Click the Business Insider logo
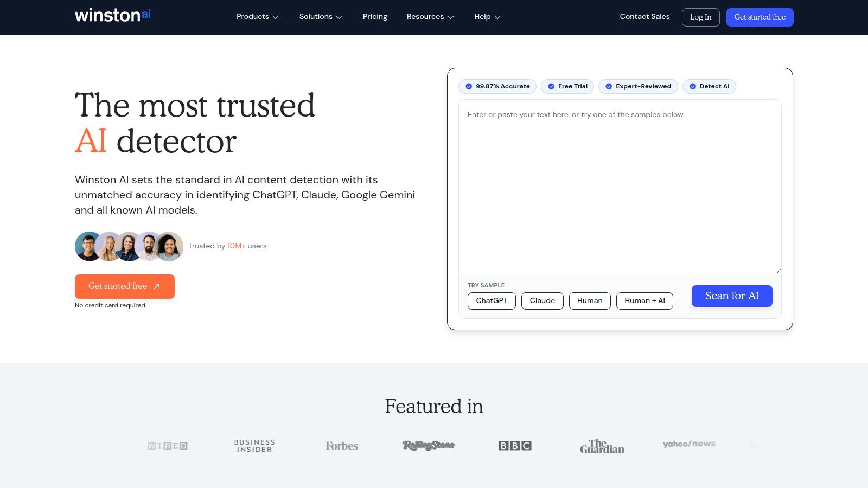The width and height of the screenshot is (868, 488). pyautogui.click(x=254, y=446)
